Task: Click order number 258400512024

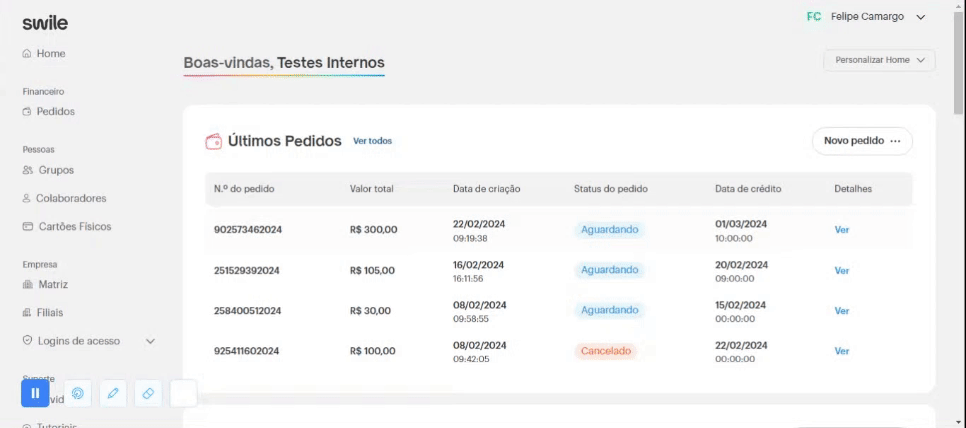Action: pos(248,311)
